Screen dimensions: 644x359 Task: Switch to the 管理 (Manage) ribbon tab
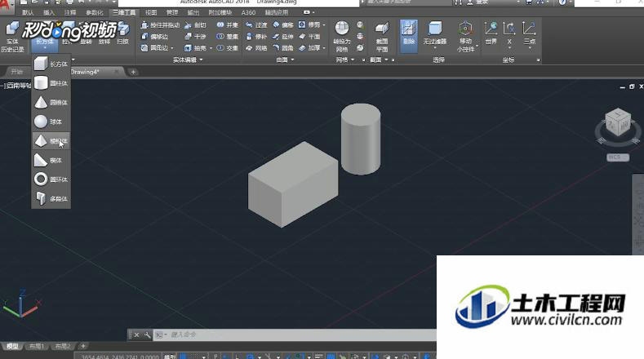click(172, 13)
